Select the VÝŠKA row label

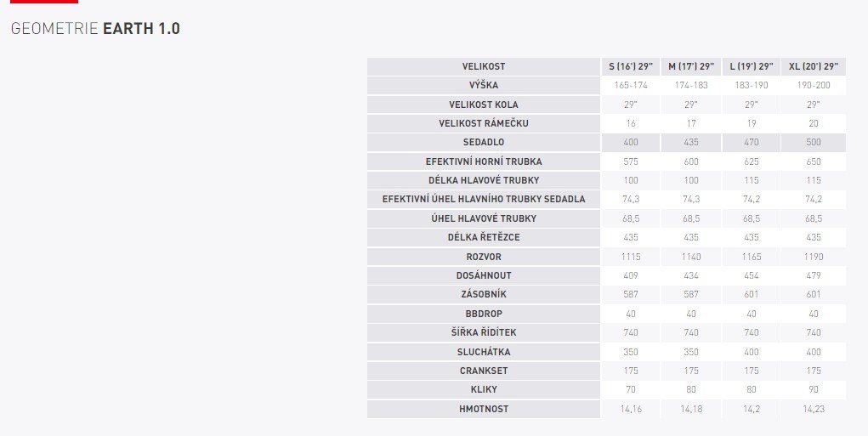483,85
